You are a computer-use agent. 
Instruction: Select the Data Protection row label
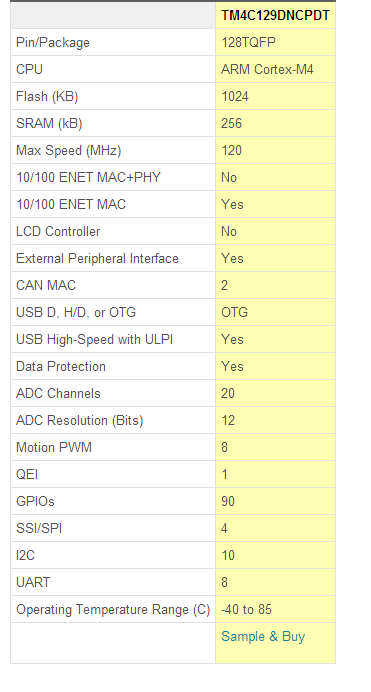(61, 366)
